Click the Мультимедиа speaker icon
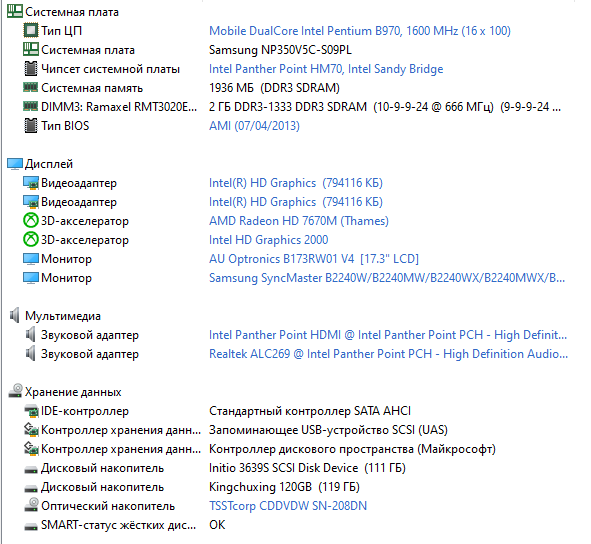The image size is (591, 544). [x=15, y=316]
